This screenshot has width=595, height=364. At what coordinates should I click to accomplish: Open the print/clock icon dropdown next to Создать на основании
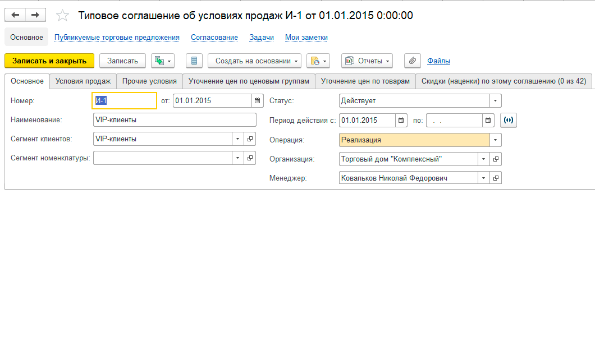pos(318,61)
